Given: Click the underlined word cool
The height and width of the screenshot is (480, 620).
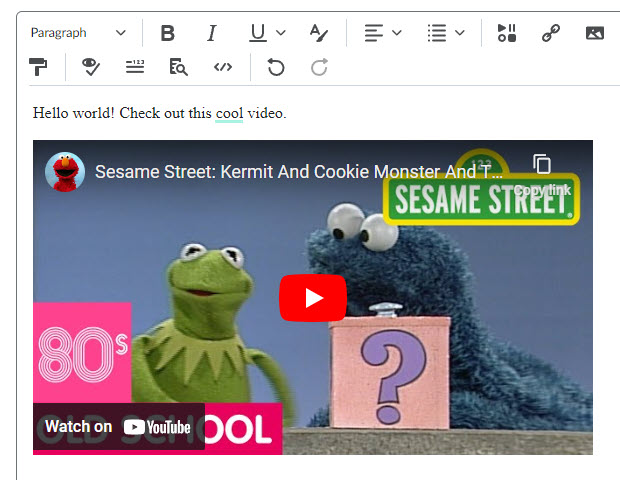Looking at the screenshot, I should [229, 113].
